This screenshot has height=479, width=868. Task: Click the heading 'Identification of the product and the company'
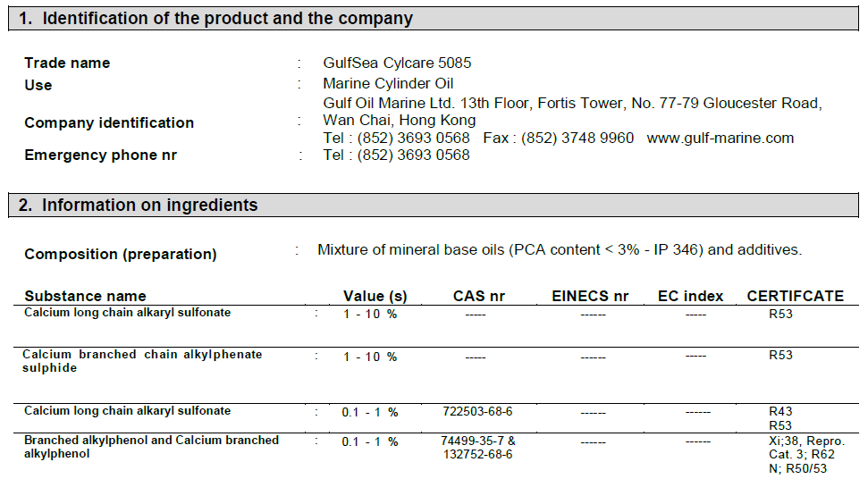[x=228, y=18]
